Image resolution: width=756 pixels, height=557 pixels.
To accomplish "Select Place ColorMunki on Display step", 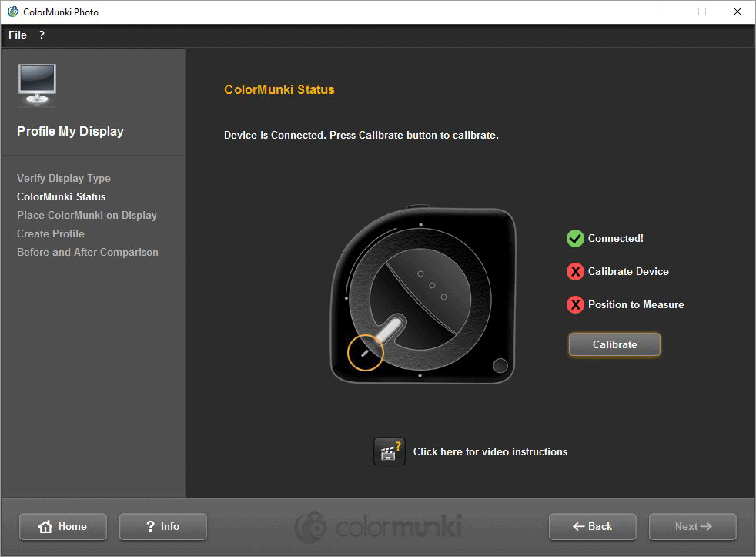I will pos(87,215).
